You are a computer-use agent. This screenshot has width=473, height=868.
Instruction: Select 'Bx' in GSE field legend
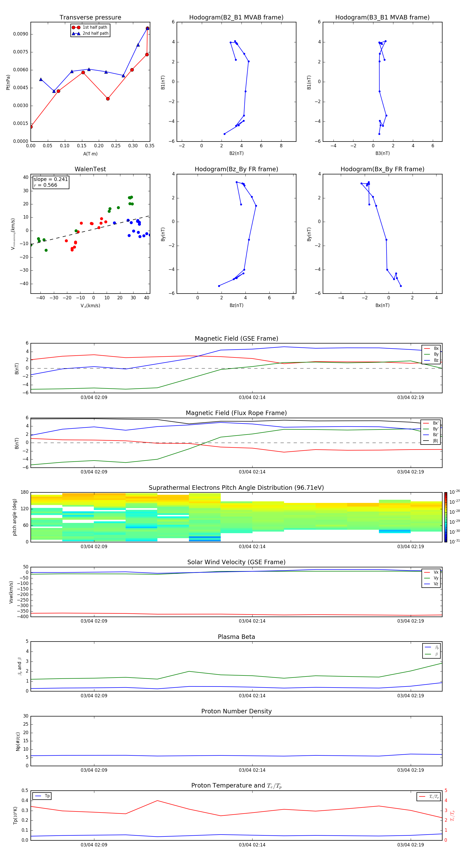coord(431,349)
